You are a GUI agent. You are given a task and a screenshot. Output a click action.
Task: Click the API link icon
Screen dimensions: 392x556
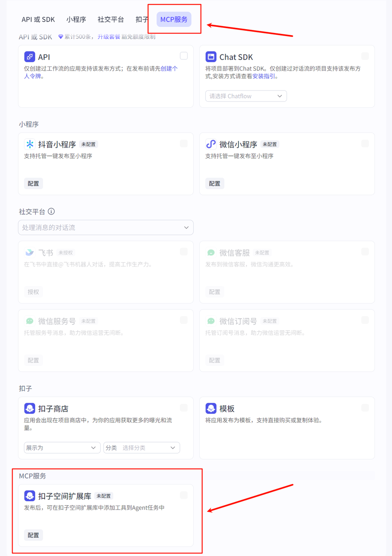(x=30, y=56)
